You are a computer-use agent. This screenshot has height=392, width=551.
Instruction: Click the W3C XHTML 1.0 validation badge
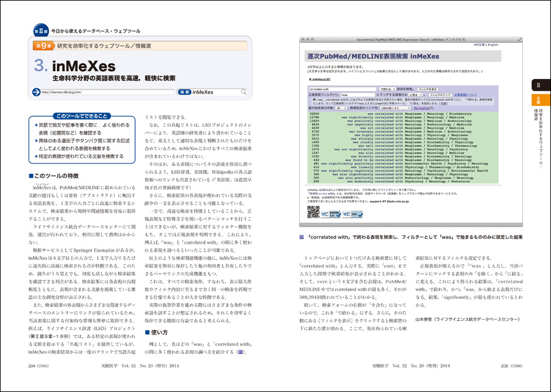tap(332, 213)
